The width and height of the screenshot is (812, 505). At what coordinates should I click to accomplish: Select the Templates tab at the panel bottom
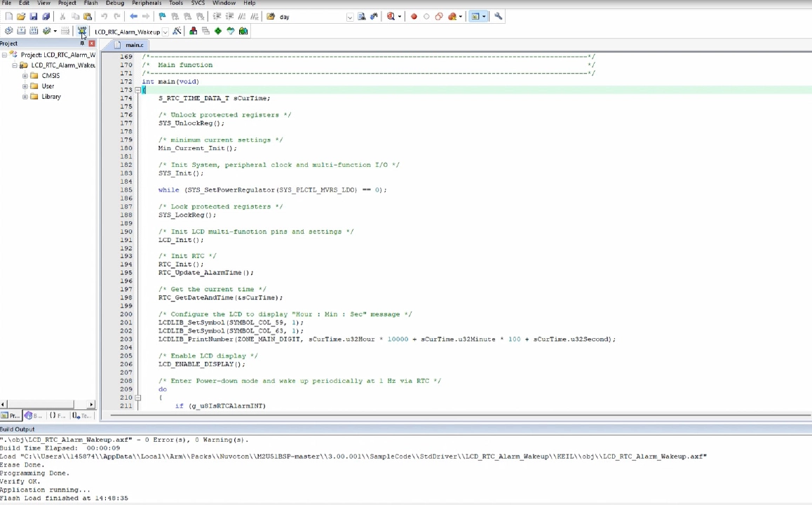[x=82, y=415]
